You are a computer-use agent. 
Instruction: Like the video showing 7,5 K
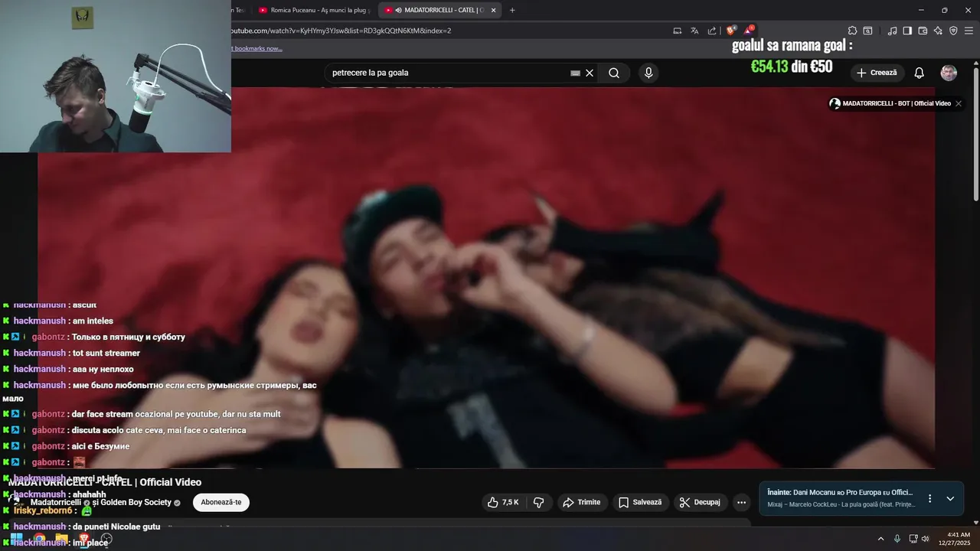point(504,502)
